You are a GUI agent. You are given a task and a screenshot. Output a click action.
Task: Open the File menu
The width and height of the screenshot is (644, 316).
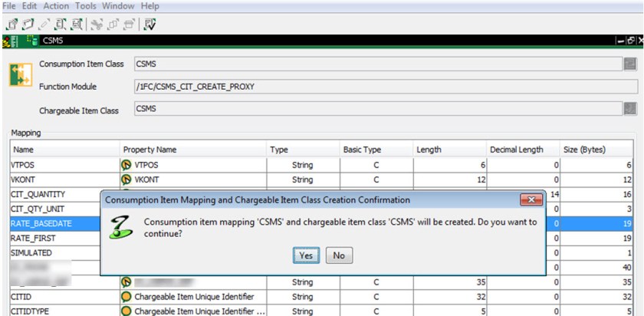(10, 6)
